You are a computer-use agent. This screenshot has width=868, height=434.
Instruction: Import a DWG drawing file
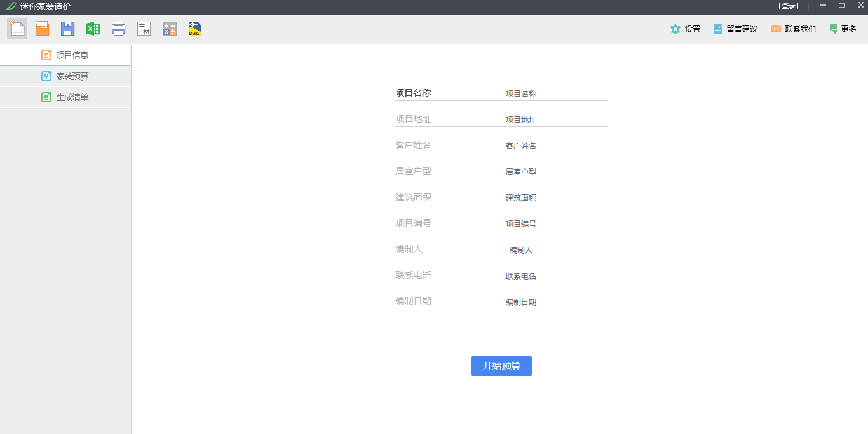195,29
